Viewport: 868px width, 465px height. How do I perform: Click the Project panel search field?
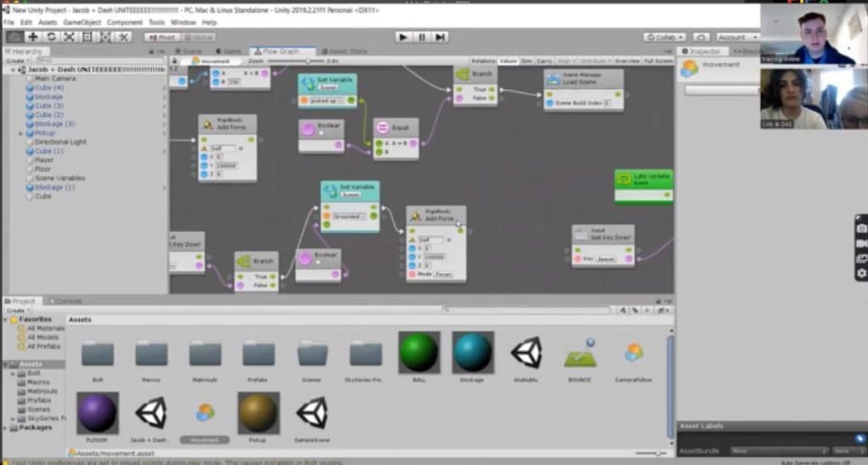pyautogui.click(x=526, y=311)
